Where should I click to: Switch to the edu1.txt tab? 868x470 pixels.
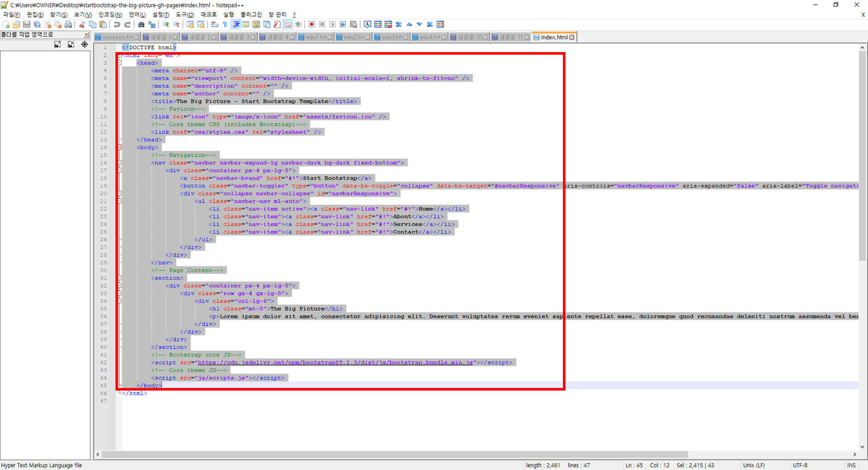tap(316, 37)
